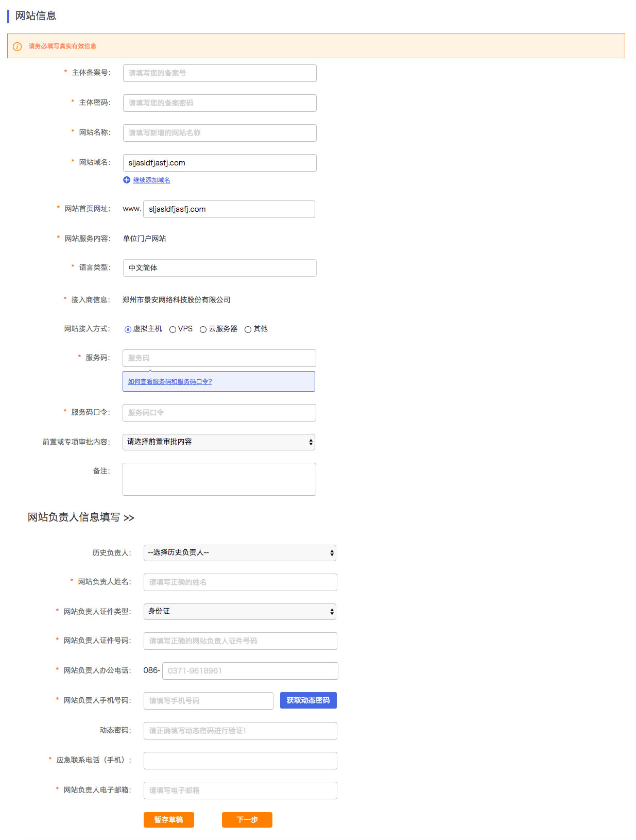636x840 pixels.
Task: Click the 备注 textarea
Action: (x=219, y=479)
